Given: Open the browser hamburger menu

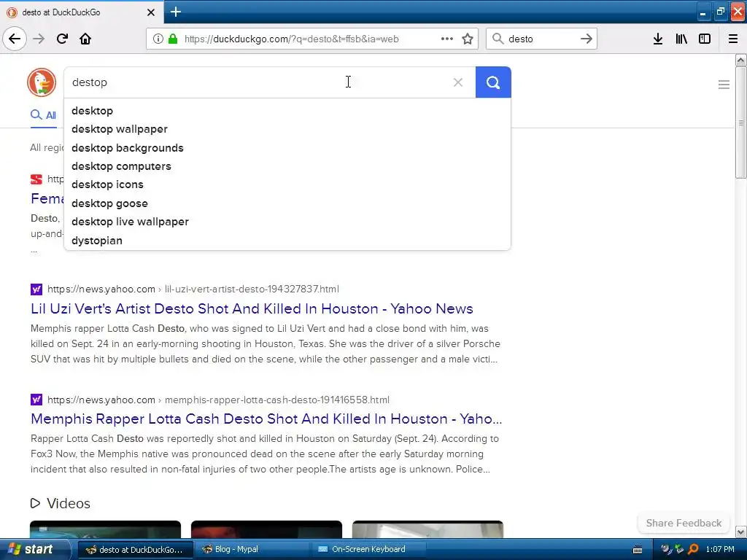Looking at the screenshot, I should click(x=733, y=39).
